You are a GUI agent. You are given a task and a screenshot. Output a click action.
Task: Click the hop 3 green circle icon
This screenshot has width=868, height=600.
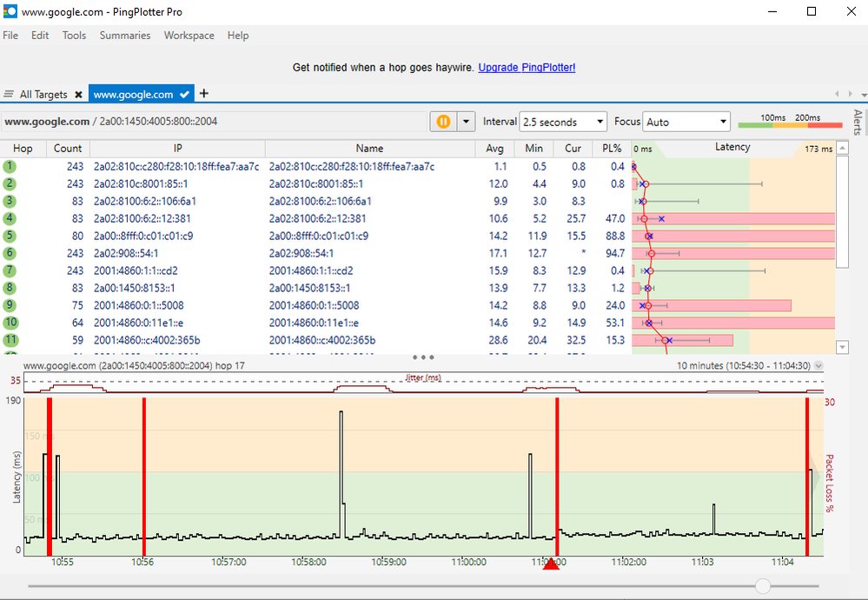[x=10, y=201]
